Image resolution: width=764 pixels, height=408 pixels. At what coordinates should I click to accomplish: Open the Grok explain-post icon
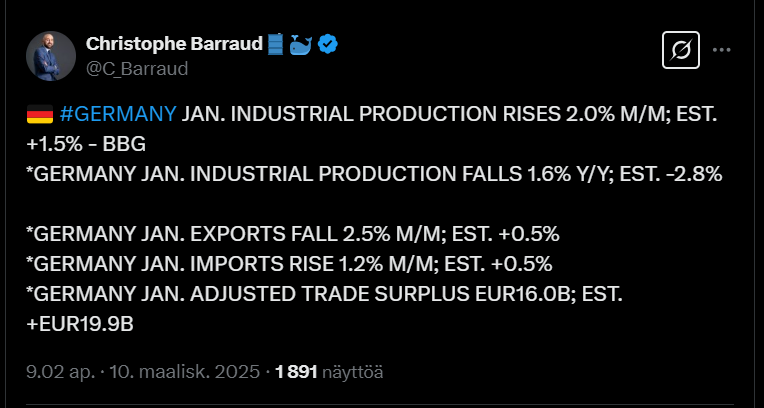(681, 50)
